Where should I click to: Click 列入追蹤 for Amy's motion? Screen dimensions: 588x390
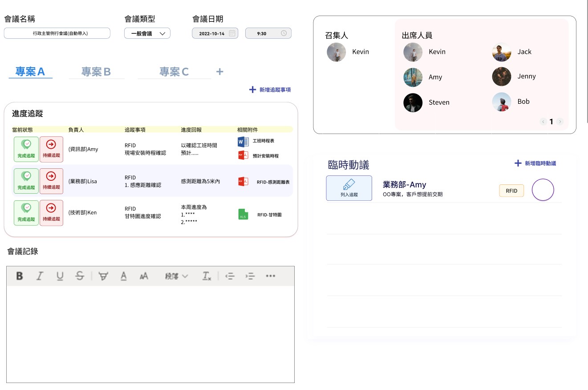[349, 188]
